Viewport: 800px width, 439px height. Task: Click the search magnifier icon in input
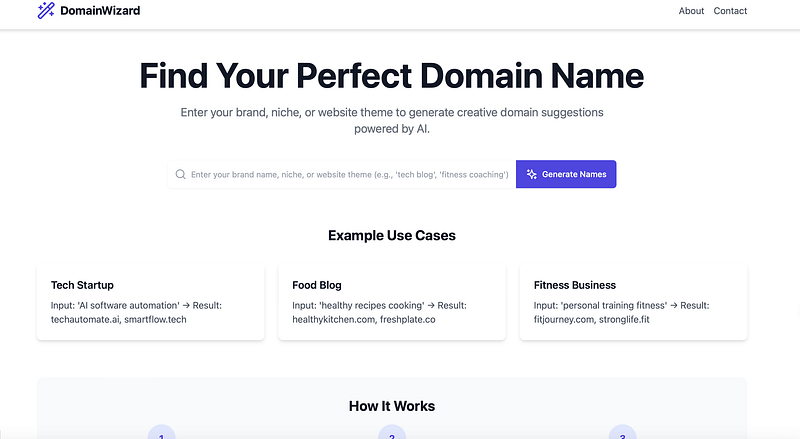(x=180, y=174)
